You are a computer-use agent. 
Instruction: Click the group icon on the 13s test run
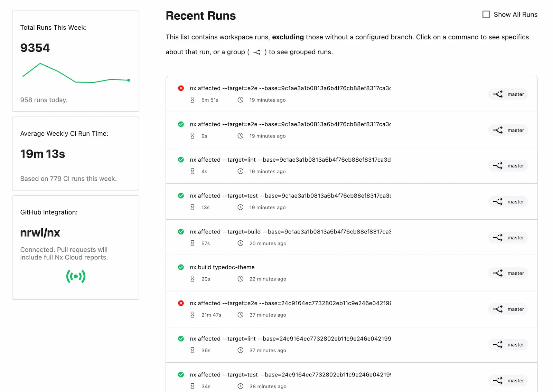(498, 202)
